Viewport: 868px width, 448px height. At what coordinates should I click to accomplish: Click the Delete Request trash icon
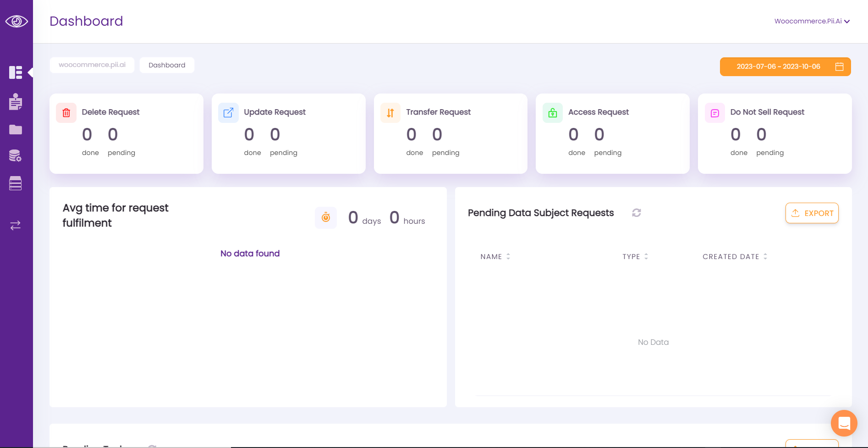(x=66, y=113)
